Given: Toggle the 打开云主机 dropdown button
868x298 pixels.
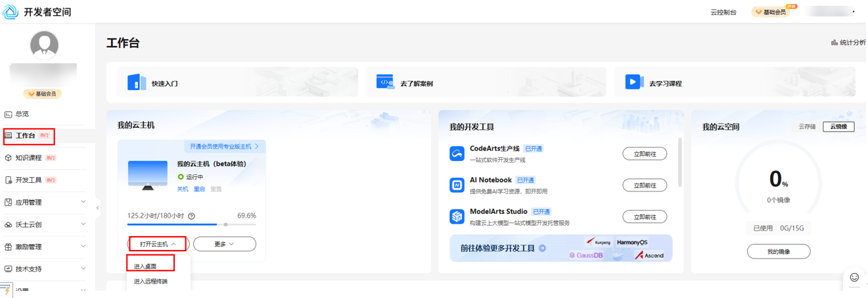Looking at the screenshot, I should pos(158,244).
